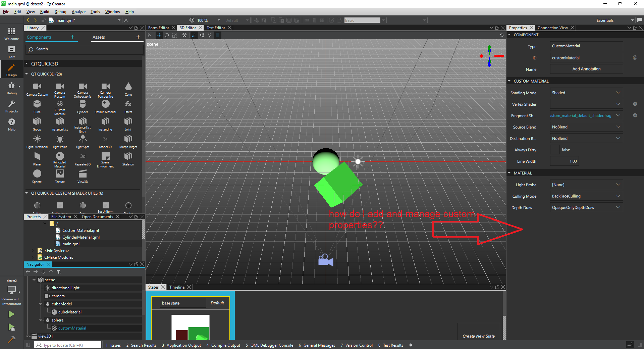
Task: Switch to the Timeline tab
Action: (177, 287)
